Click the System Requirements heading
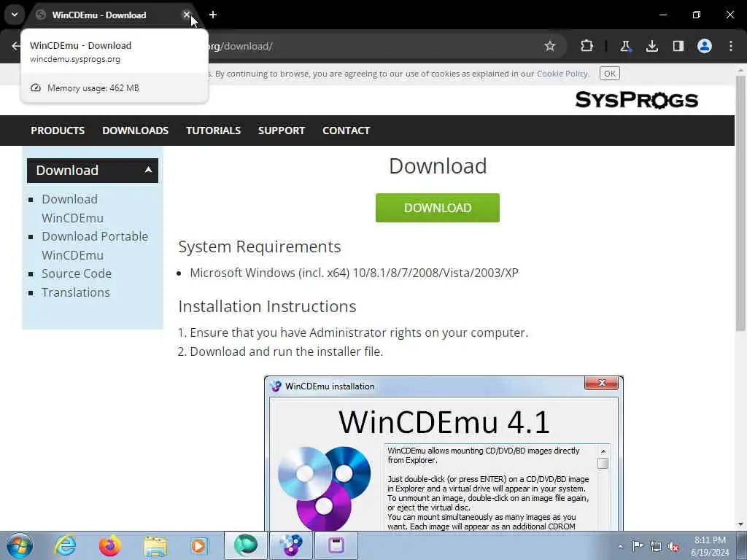The width and height of the screenshot is (747, 560). [x=260, y=246]
